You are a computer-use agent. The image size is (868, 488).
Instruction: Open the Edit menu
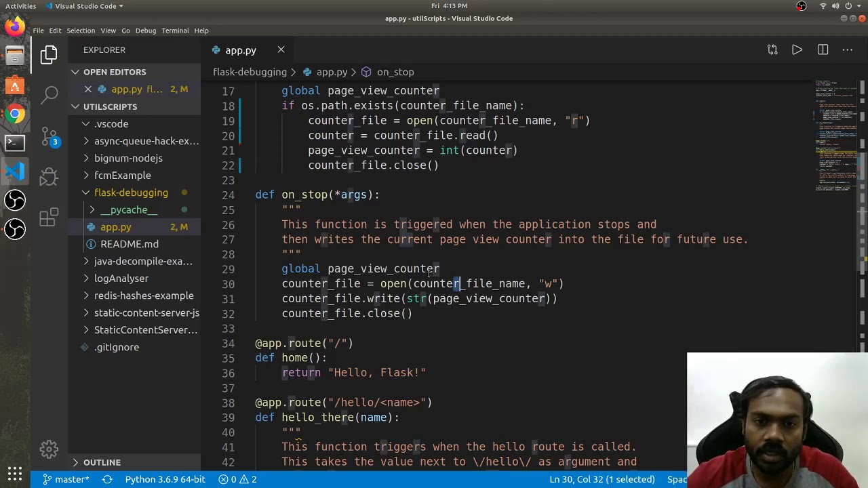[x=55, y=30]
